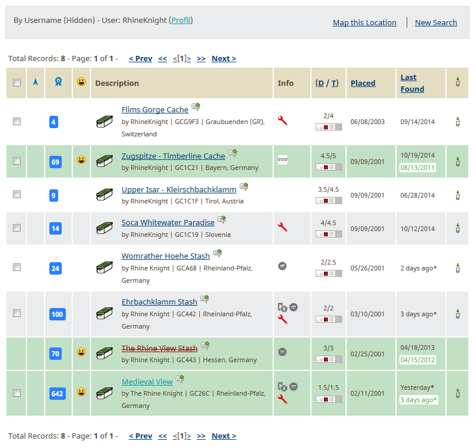Open Womrather Hoehe Stash listing

(x=166, y=256)
